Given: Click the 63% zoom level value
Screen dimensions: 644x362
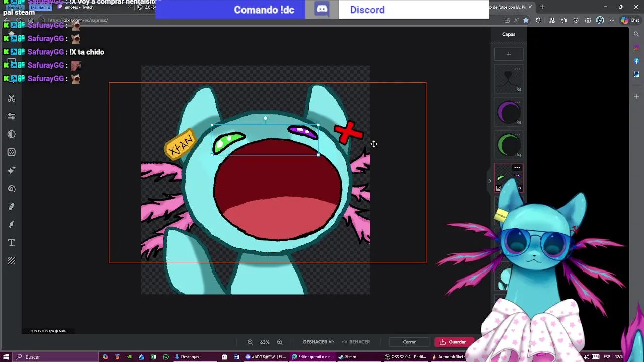Looking at the screenshot, I should [265, 342].
